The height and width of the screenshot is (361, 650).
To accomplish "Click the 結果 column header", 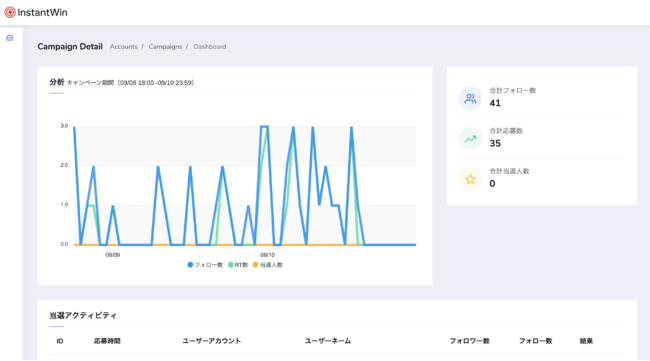I will [586, 341].
